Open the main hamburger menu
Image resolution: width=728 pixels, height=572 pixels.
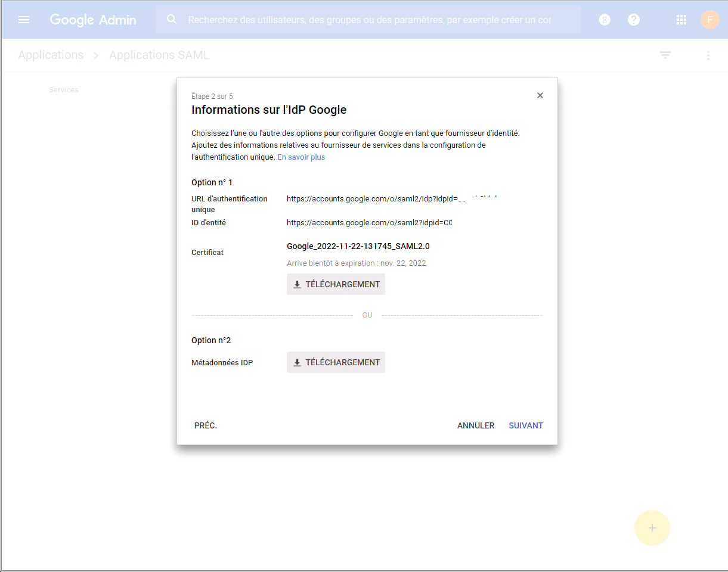[x=24, y=20]
